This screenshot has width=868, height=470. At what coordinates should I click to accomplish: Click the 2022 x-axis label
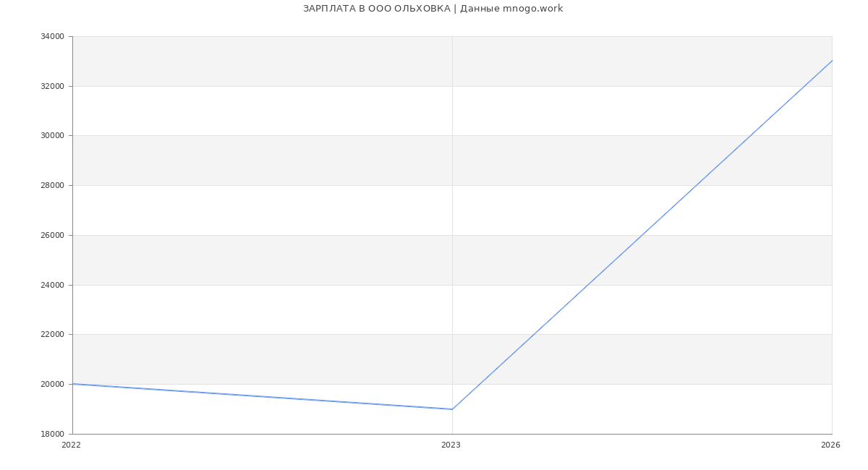(x=71, y=445)
